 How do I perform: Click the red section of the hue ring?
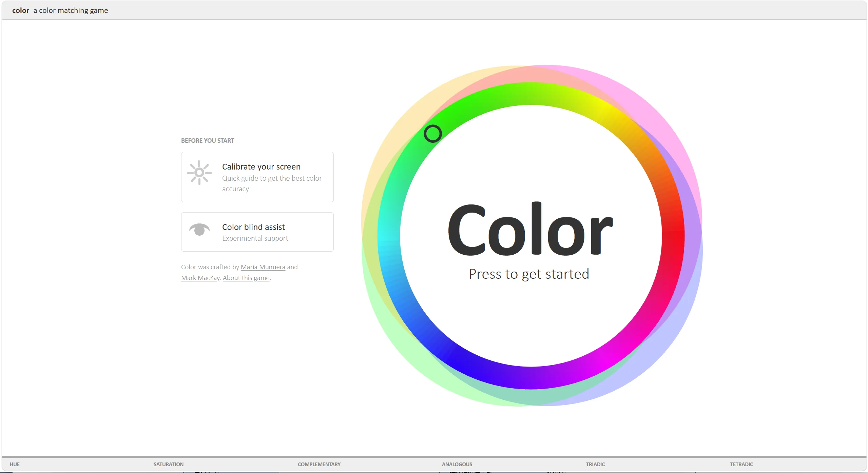click(673, 234)
